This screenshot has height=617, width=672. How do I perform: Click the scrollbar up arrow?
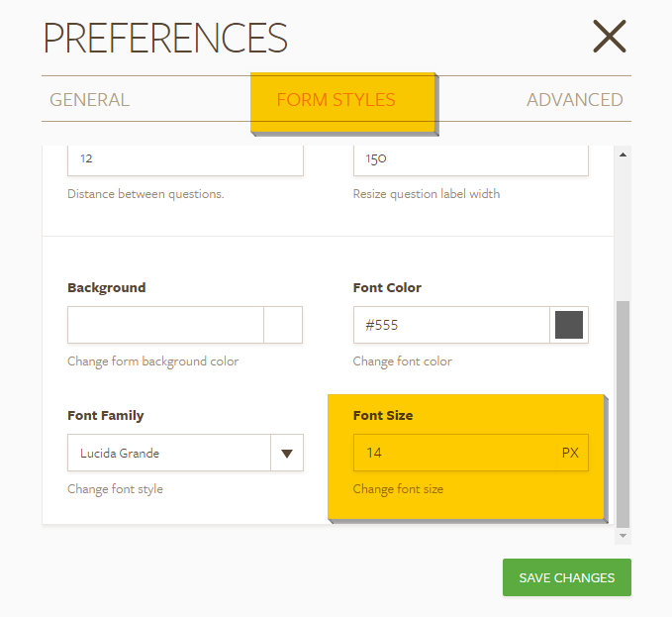click(623, 154)
